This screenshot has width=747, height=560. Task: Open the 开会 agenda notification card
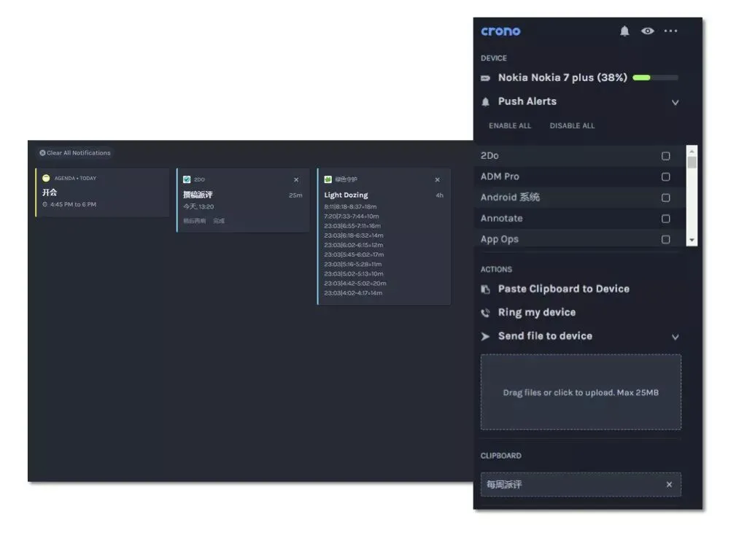tap(102, 192)
